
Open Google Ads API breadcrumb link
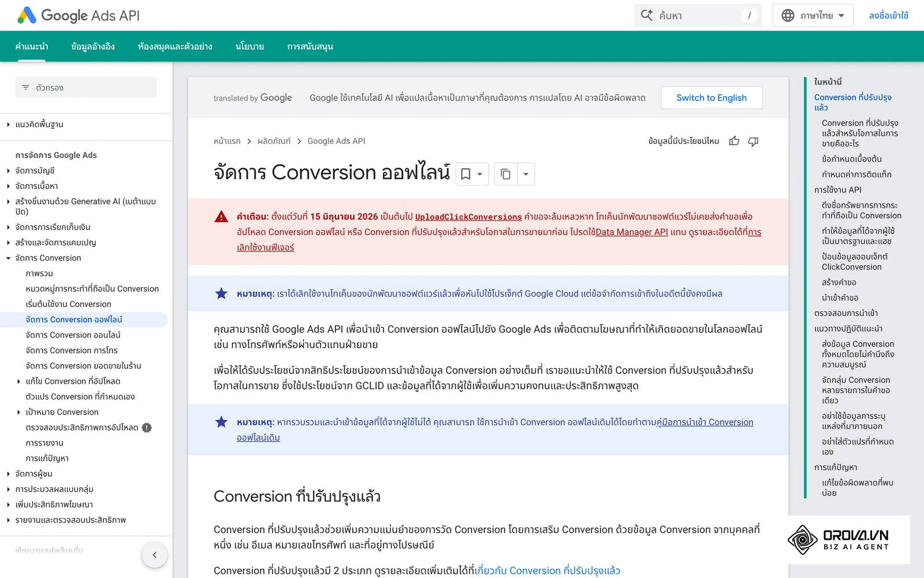click(x=336, y=141)
